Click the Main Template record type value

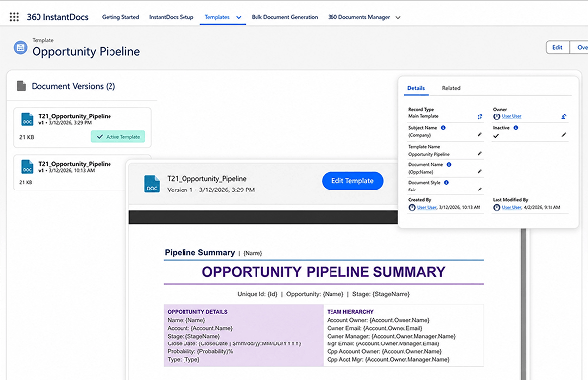tap(423, 116)
